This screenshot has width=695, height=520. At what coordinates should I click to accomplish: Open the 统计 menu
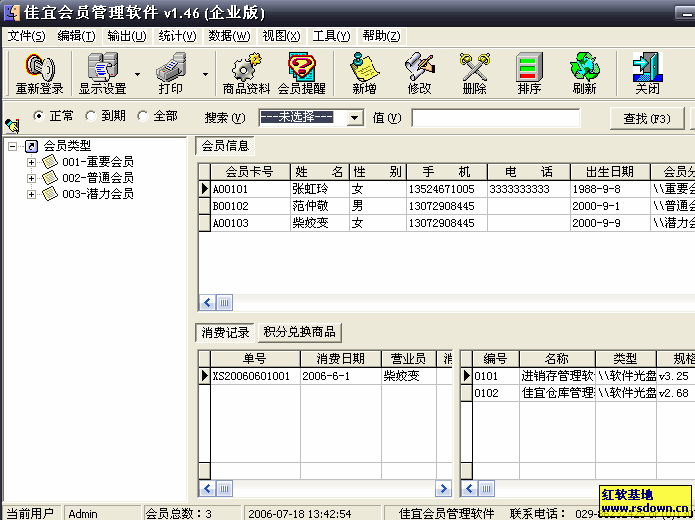[x=177, y=36]
